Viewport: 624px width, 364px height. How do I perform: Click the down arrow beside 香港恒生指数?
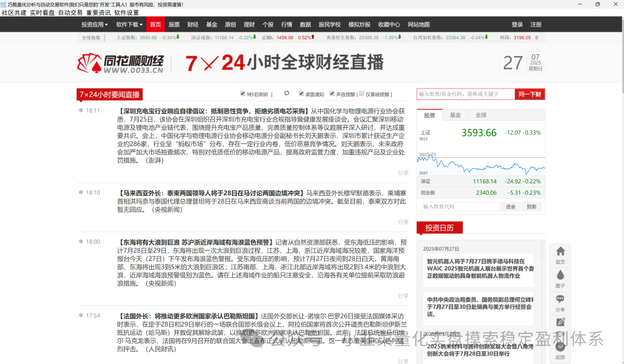click(x=400, y=37)
